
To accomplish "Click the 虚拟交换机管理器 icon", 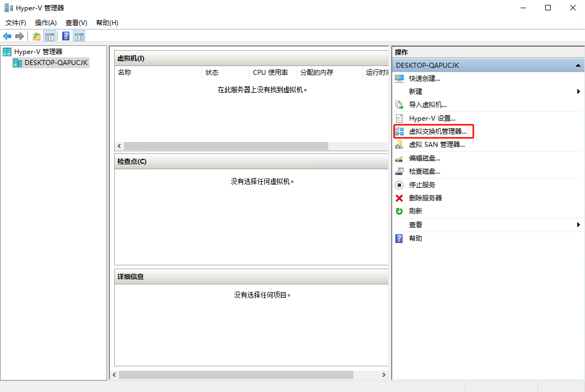I will (x=399, y=131).
